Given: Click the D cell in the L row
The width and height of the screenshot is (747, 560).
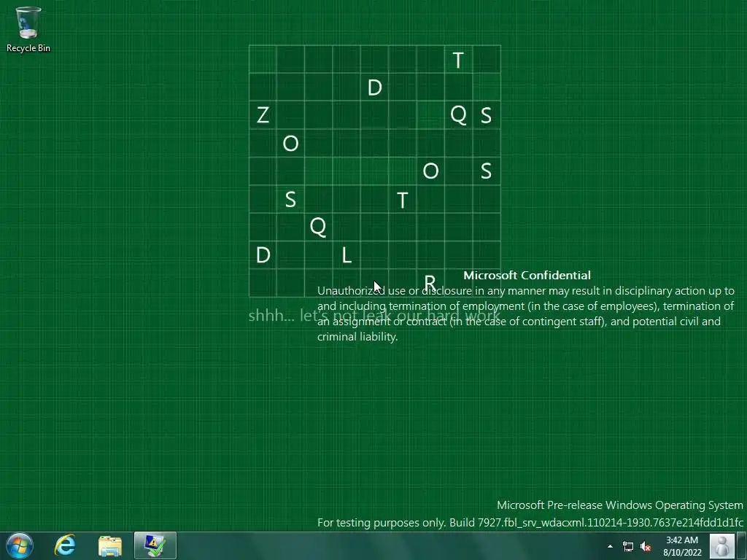Looking at the screenshot, I should pos(263,254).
